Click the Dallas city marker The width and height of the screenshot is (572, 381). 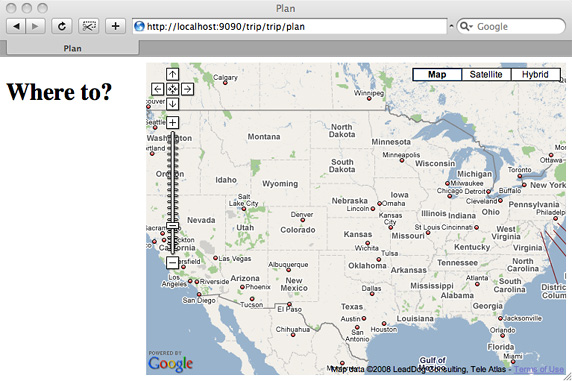(372, 294)
